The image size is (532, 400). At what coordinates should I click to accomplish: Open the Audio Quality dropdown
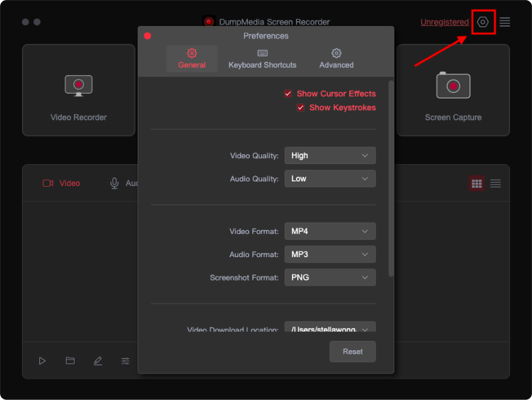click(x=330, y=179)
